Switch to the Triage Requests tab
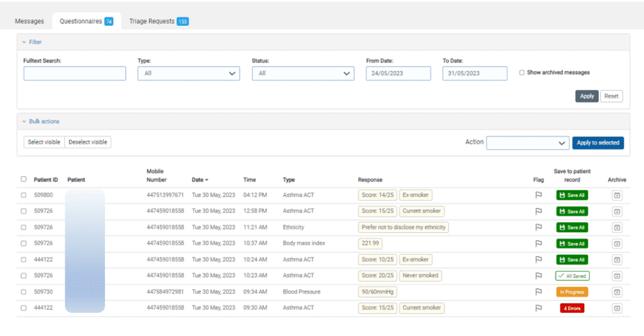 click(x=158, y=21)
